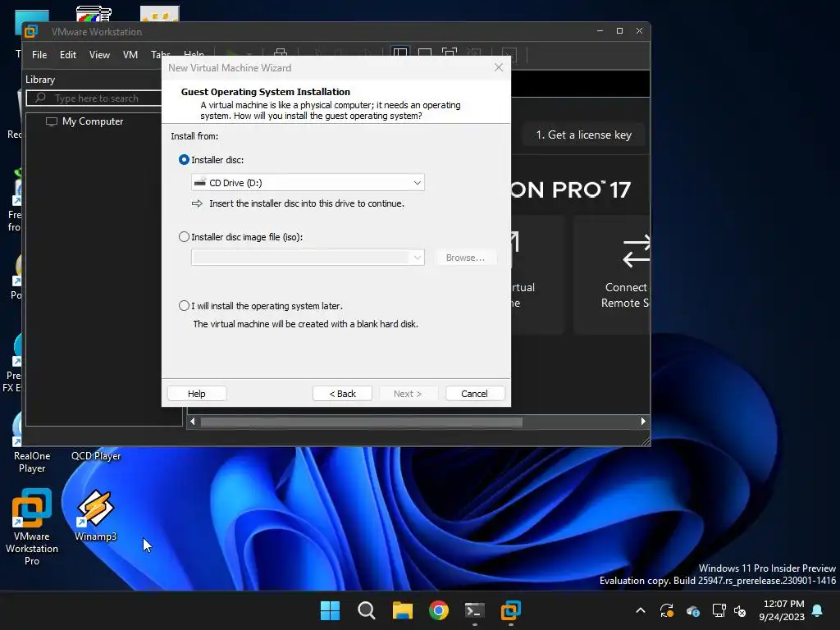Select the QCD Player desktop label
Screen dimensions: 840x630
point(96,456)
